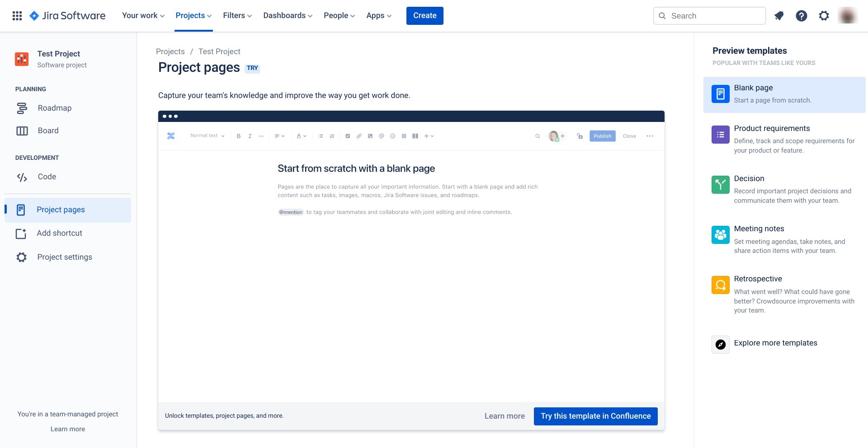Image resolution: width=868 pixels, height=448 pixels.
Task: Click the table icon in editor toolbar
Action: pos(404,136)
